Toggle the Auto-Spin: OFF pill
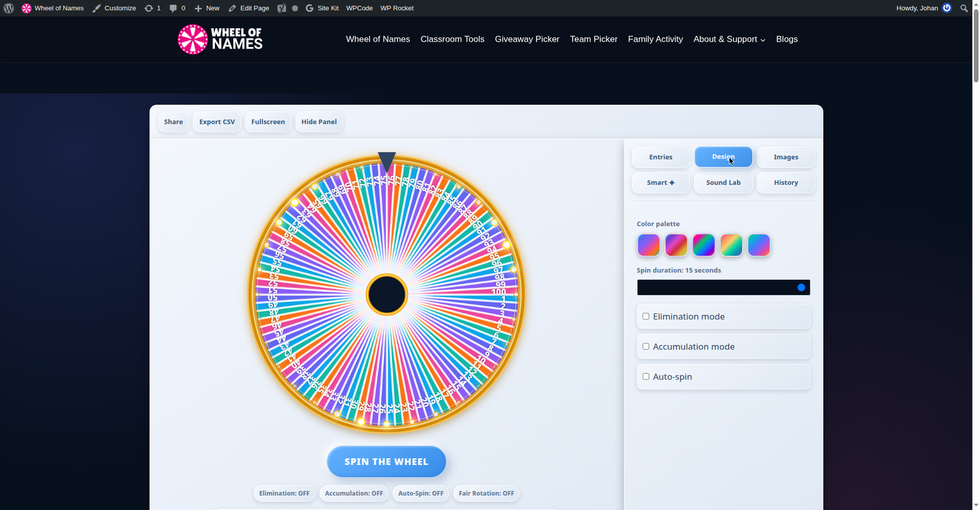The width and height of the screenshot is (980, 510). coord(421,493)
